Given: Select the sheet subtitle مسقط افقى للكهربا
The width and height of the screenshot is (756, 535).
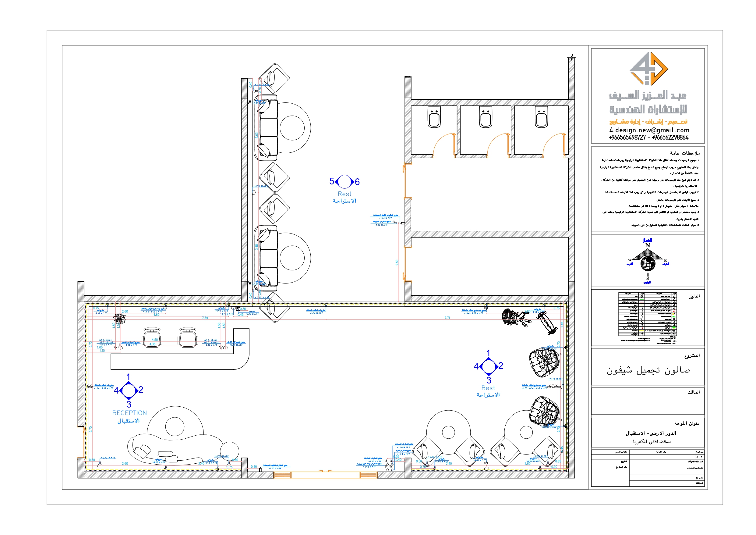Looking at the screenshot, I should 652,442.
